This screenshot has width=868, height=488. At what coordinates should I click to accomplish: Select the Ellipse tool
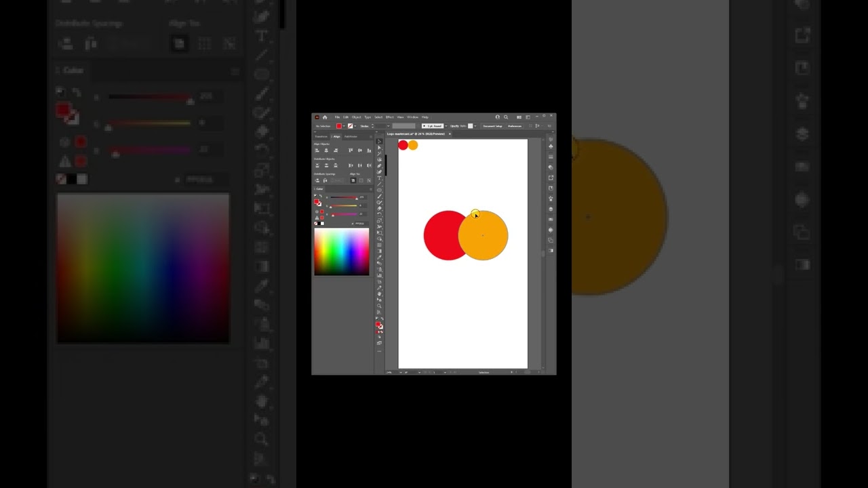(379, 190)
